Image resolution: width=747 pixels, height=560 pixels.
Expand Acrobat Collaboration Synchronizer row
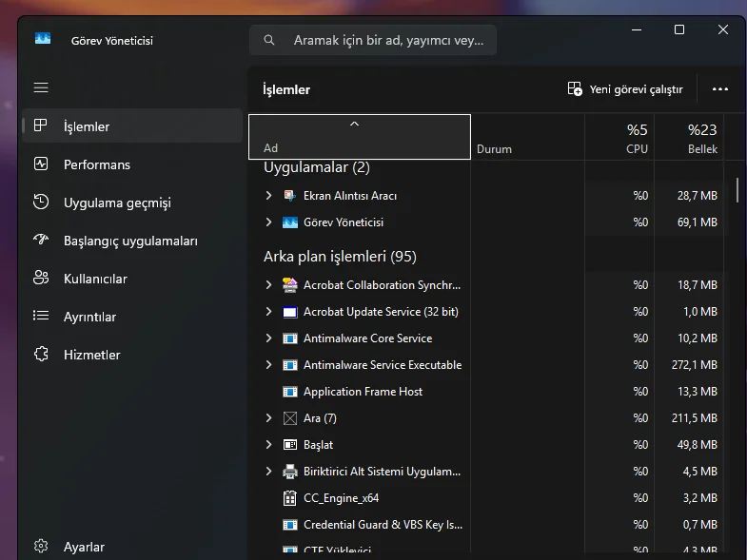click(x=268, y=285)
